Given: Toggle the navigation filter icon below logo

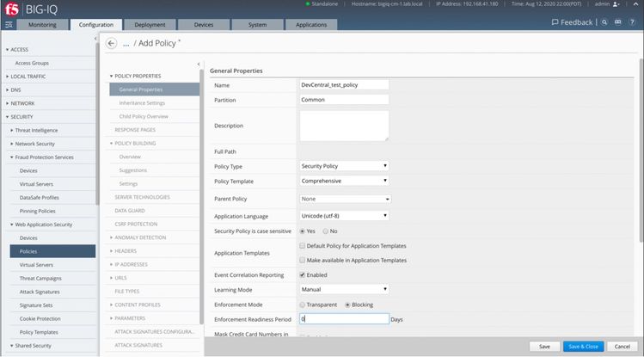Looking at the screenshot, I should pos(9,25).
